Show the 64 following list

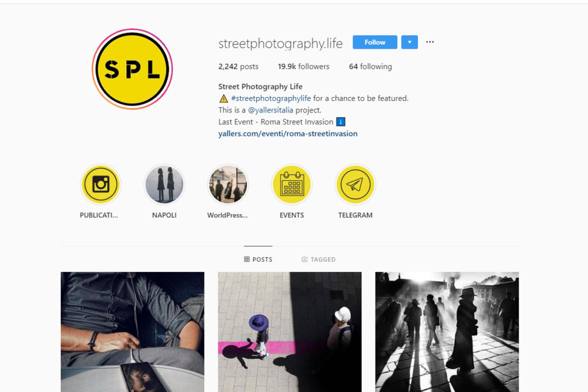370,67
